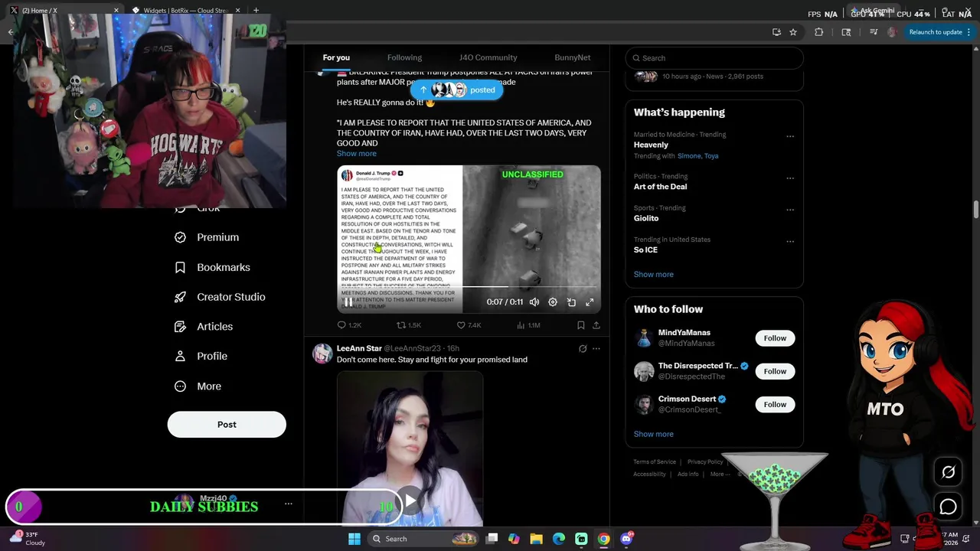Image resolution: width=980 pixels, height=551 pixels.
Task: Click the new posts 'posted' pill
Action: coord(457,90)
